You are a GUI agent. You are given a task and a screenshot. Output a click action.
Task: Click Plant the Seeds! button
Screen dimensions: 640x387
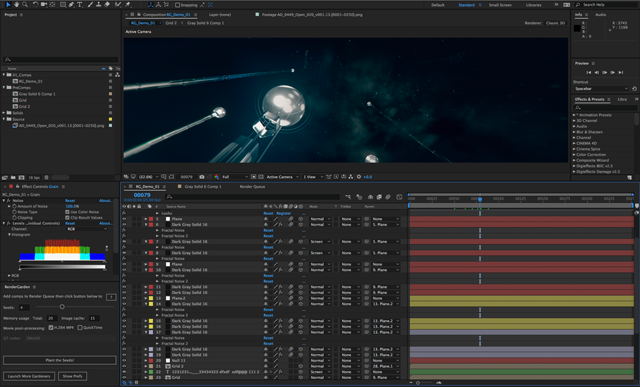60,360
